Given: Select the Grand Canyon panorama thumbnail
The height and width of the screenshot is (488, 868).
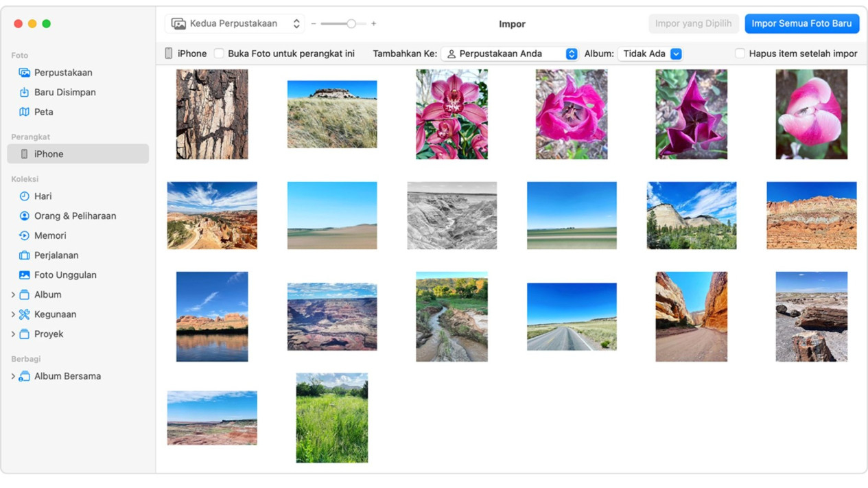Looking at the screenshot, I should pos(332,316).
